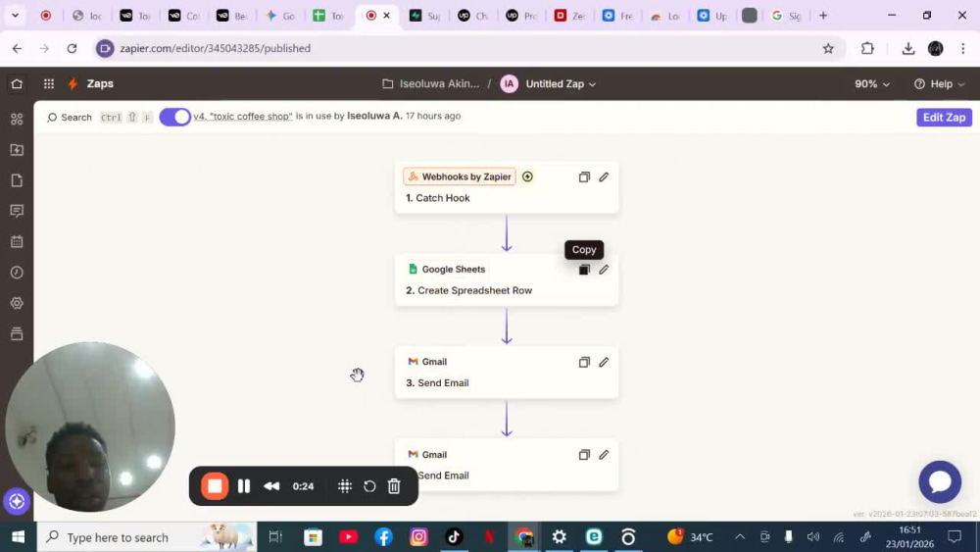The width and height of the screenshot is (980, 552).
Task: Open the apps grid menu
Action: click(49, 83)
